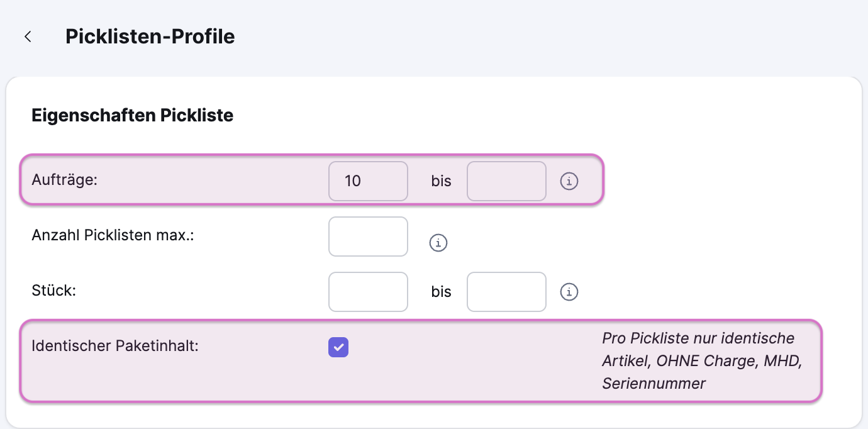Focus the Anzahl Picklisten max. input field
This screenshot has height=429, width=868.
368,237
